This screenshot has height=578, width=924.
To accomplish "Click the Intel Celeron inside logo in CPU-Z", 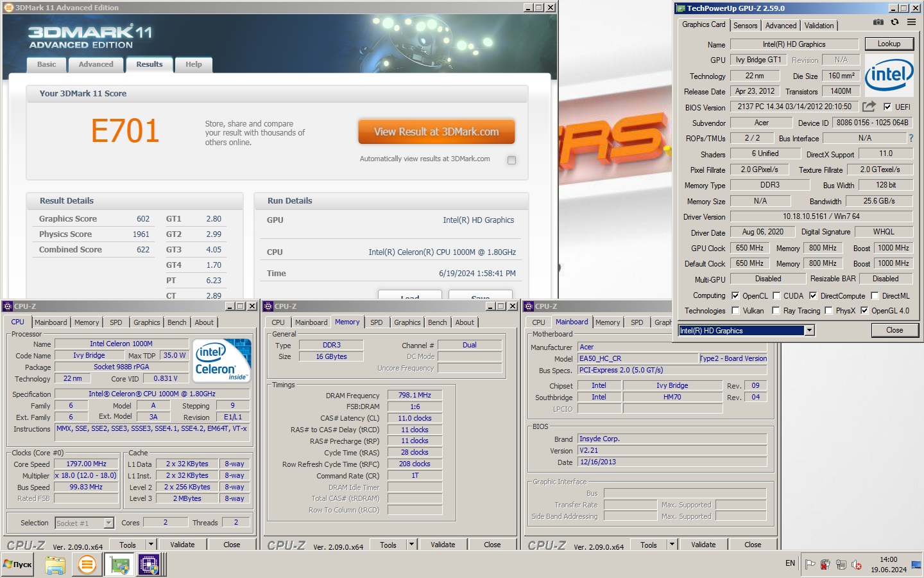I will click(222, 361).
